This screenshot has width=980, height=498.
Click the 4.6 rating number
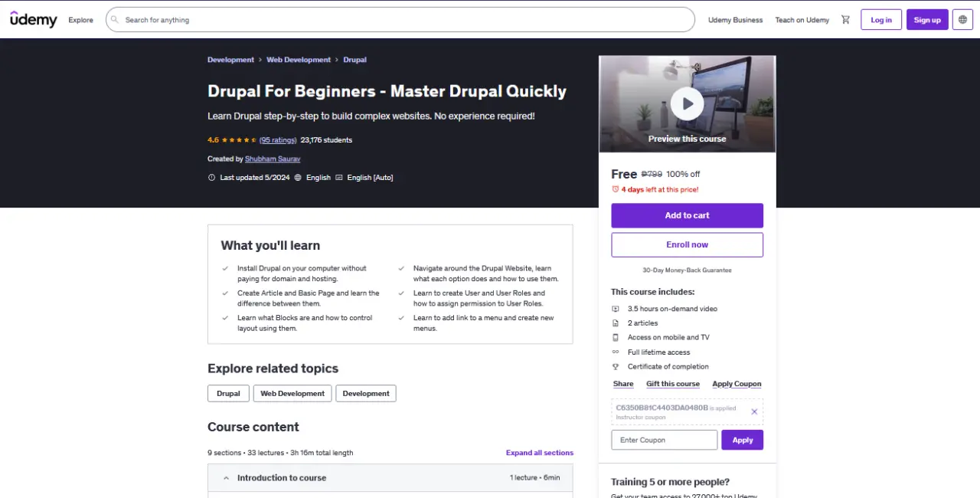[x=213, y=140]
